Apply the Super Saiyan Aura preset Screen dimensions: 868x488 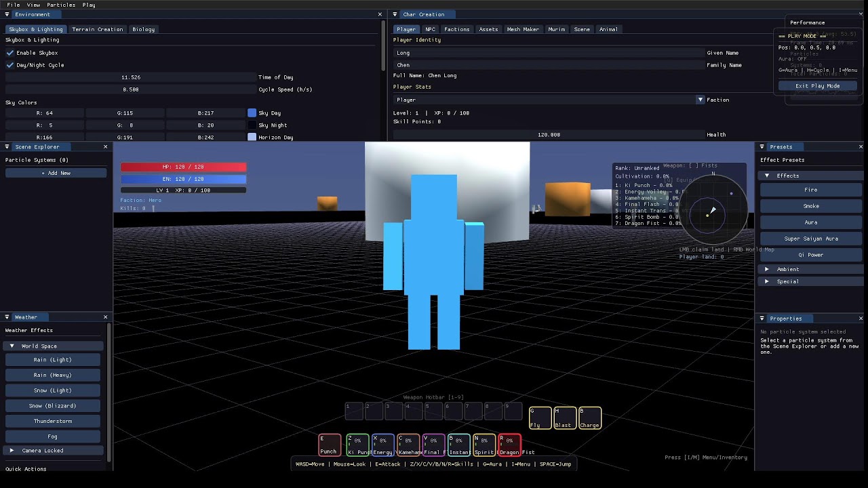tap(811, 239)
